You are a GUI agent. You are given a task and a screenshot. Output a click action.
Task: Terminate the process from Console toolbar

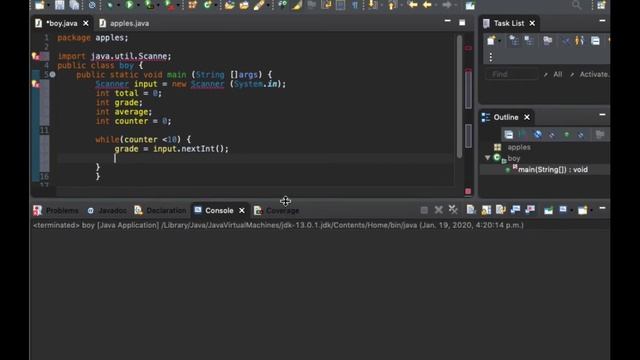424,210
